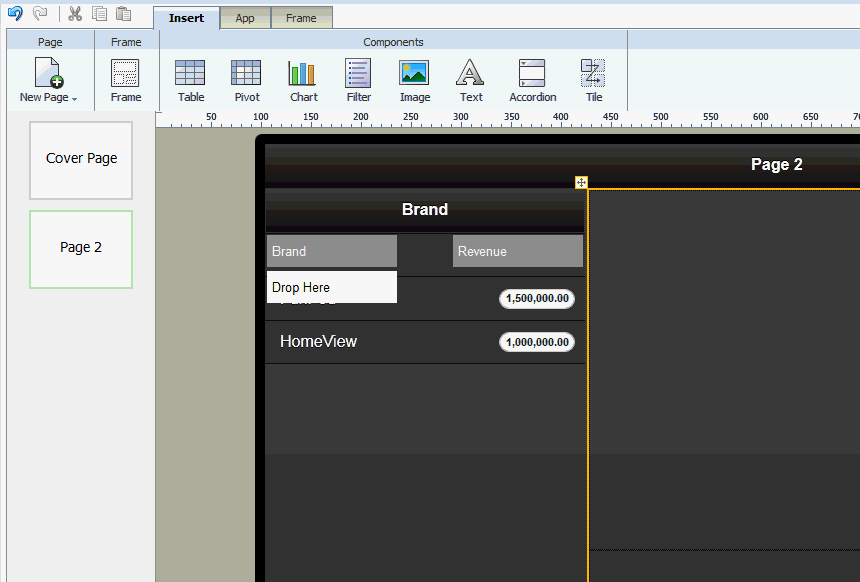Switch to the Insert tab
This screenshot has width=860, height=582.
pyautogui.click(x=186, y=18)
